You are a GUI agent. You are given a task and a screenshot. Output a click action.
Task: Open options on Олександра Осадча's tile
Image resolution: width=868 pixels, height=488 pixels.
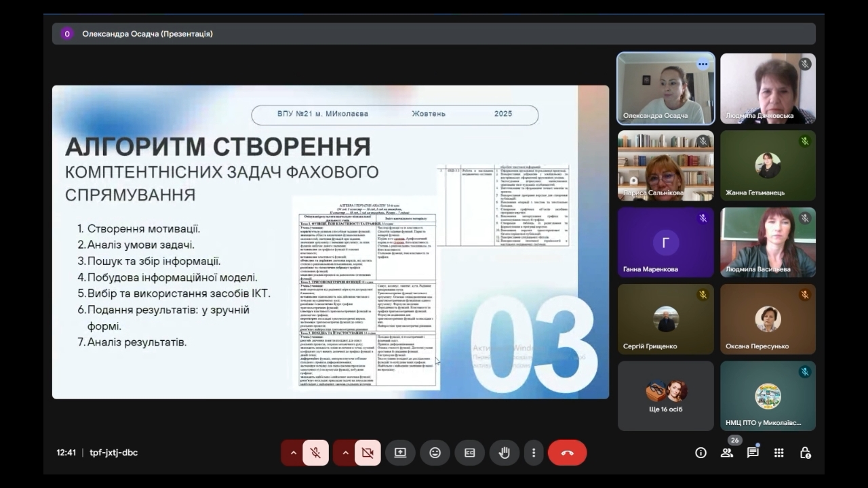click(703, 64)
